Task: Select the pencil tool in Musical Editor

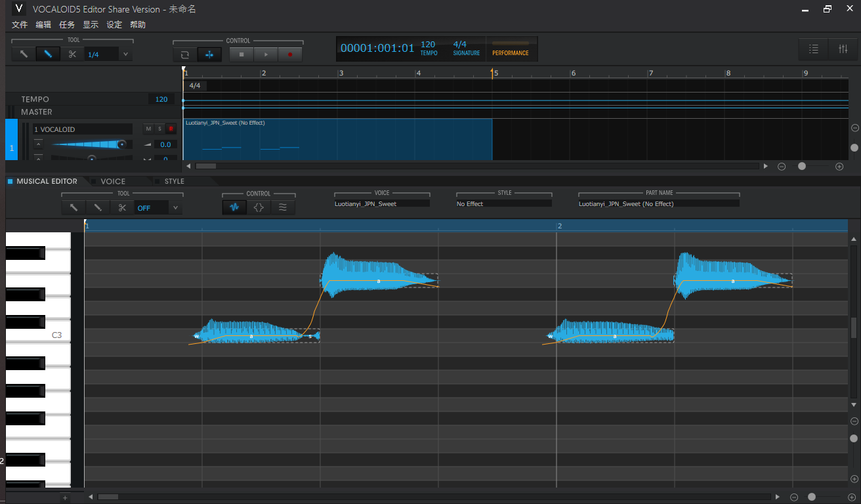Action: click(98, 207)
